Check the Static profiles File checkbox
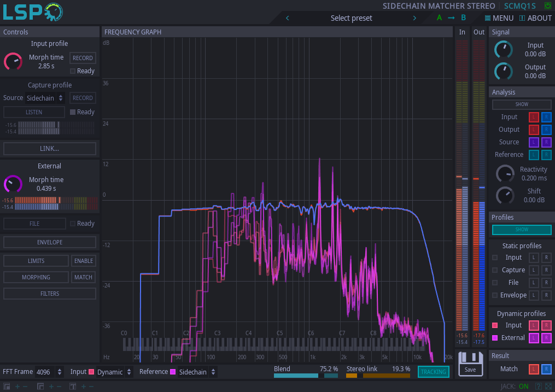This screenshot has width=555, height=392. click(x=495, y=283)
